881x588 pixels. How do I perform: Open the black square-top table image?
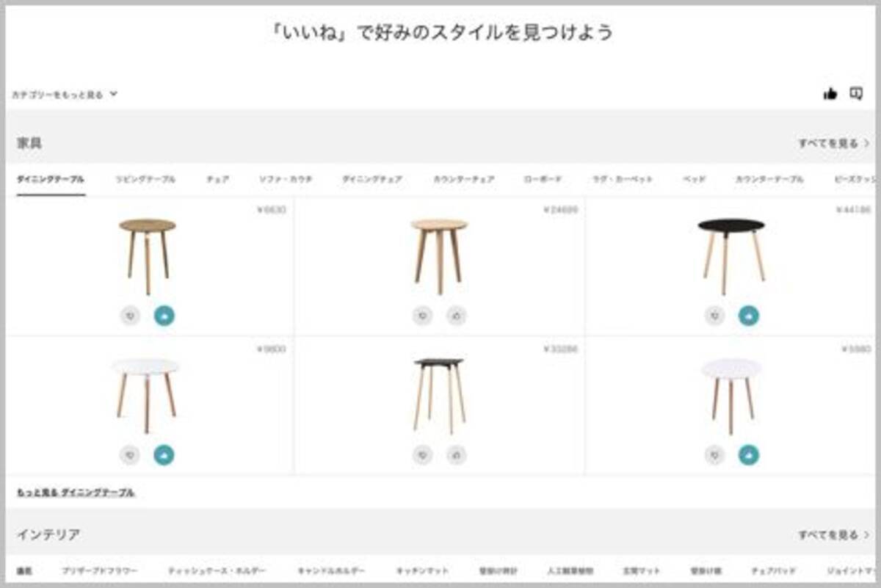[x=439, y=395]
